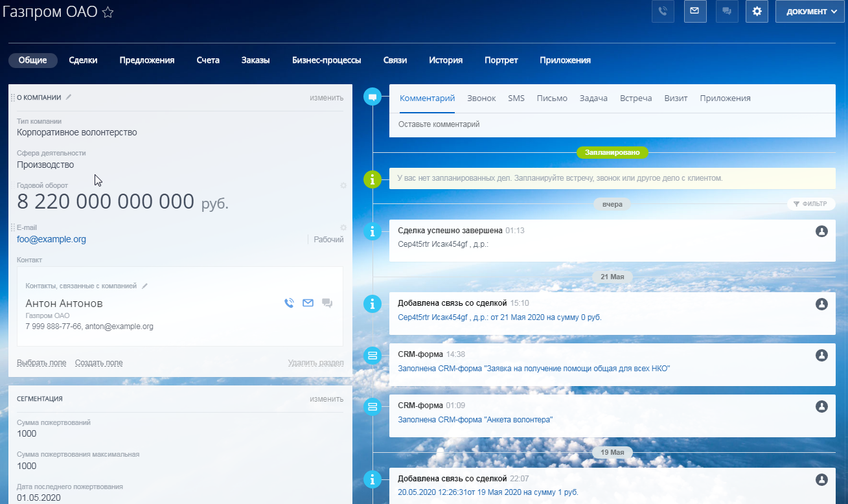The height and width of the screenshot is (504, 848).
Task: Open CRM-форма Анкета волонтера link
Action: tap(475, 419)
